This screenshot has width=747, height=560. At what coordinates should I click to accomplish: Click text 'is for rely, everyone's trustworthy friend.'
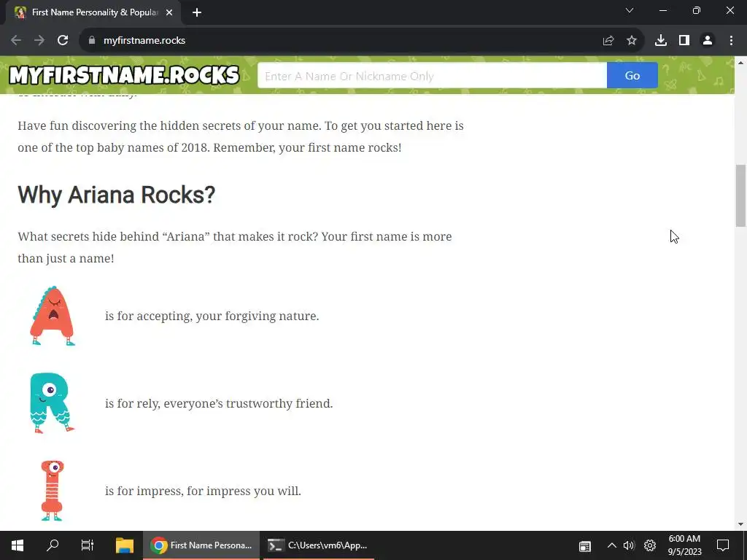(x=219, y=403)
